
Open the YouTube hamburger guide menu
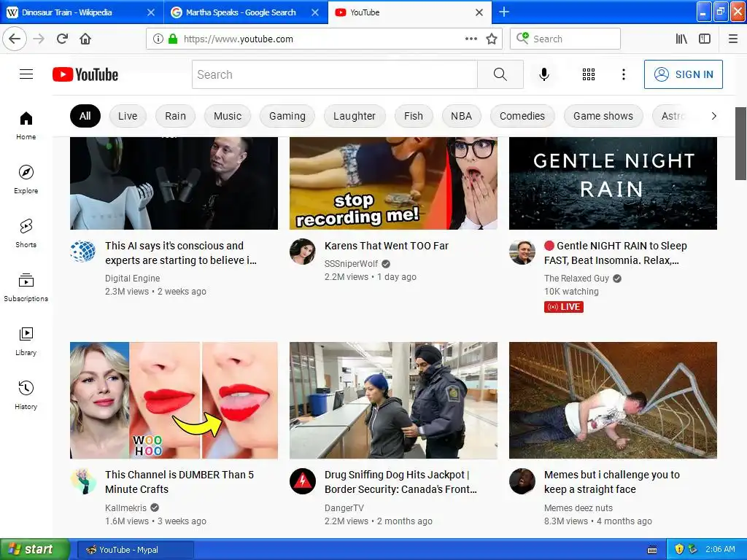26,74
